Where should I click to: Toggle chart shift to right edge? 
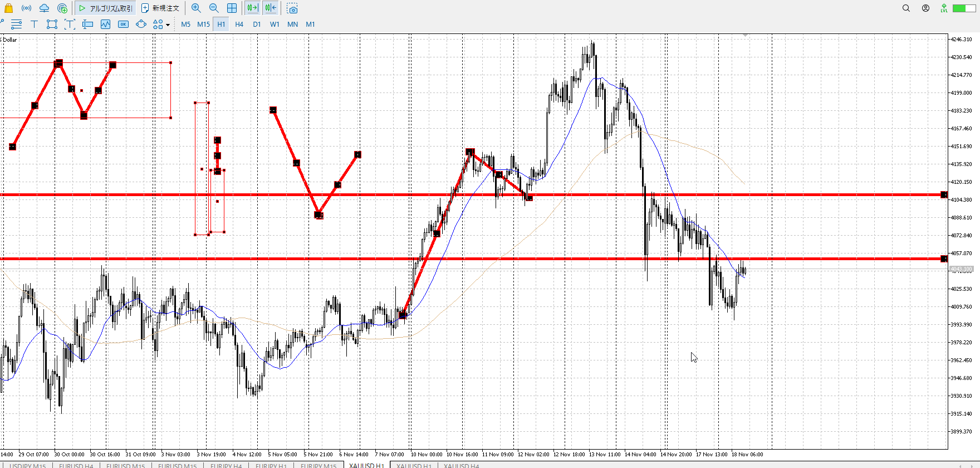tap(271, 8)
